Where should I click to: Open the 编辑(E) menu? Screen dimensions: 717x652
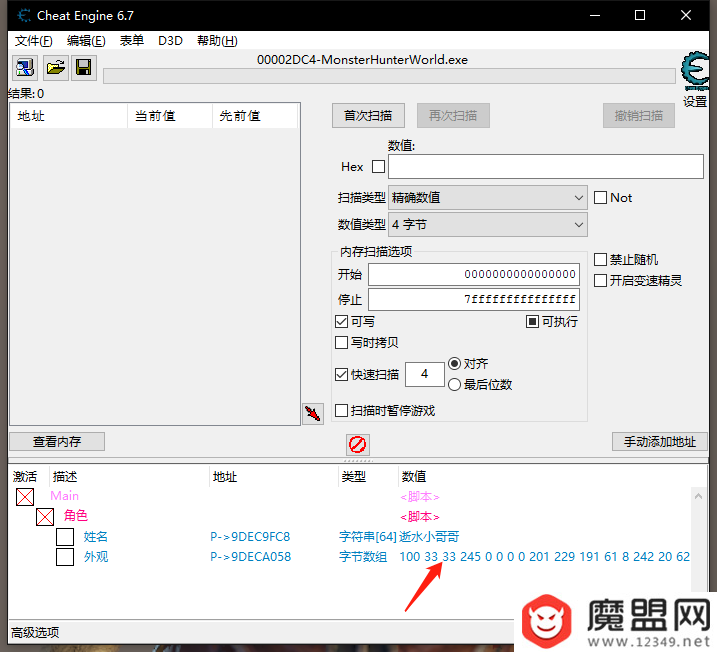(86, 41)
